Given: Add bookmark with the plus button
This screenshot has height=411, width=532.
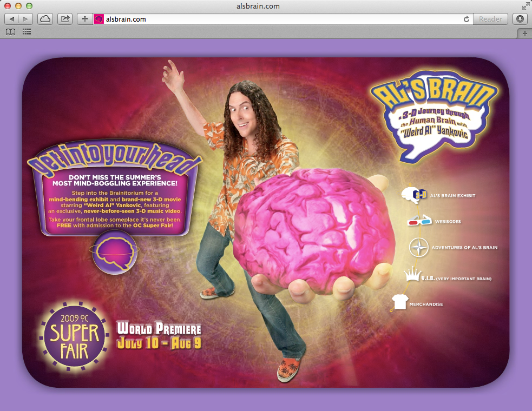Looking at the screenshot, I should pos(84,19).
